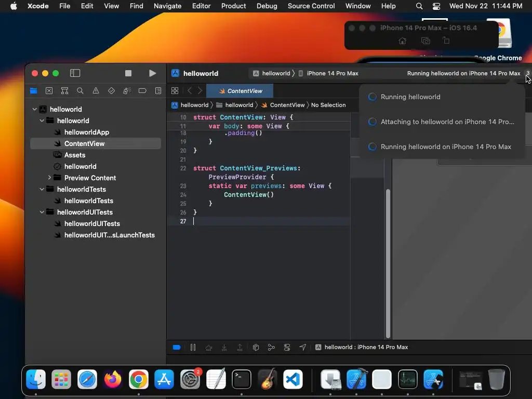Toggle the navigator sidebar visibility

tap(75, 73)
